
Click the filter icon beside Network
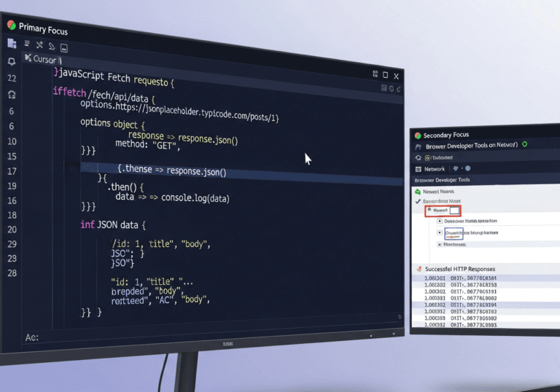[456, 168]
